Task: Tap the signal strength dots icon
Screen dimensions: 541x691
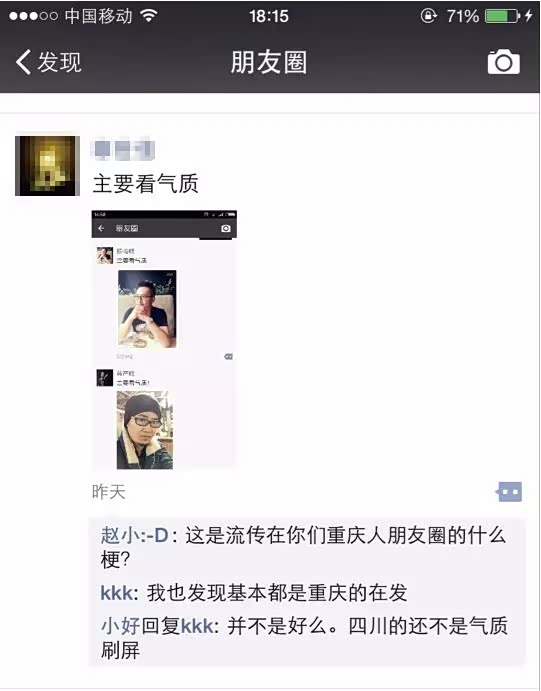Action: (x=33, y=16)
